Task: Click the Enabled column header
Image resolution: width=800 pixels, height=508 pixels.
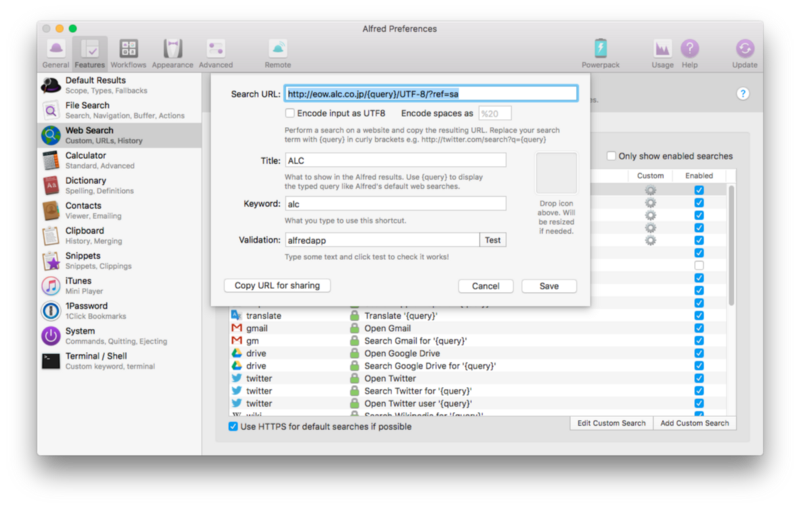Action: pos(699,175)
